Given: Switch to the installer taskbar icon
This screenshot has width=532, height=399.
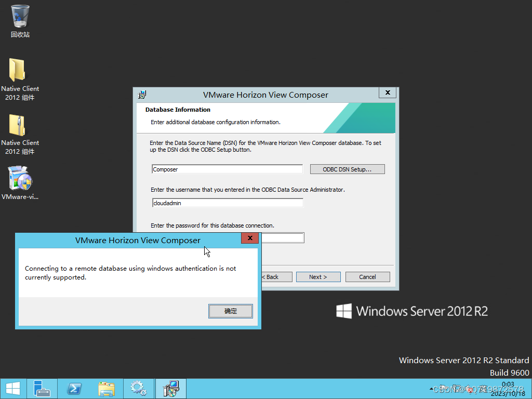Looking at the screenshot, I should [x=171, y=389].
